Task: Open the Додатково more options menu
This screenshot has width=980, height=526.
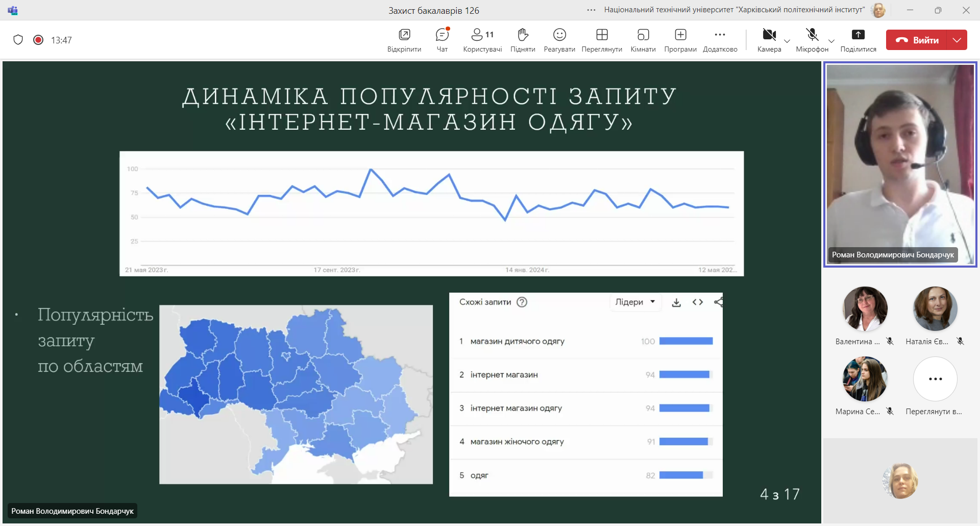Action: [x=720, y=40]
